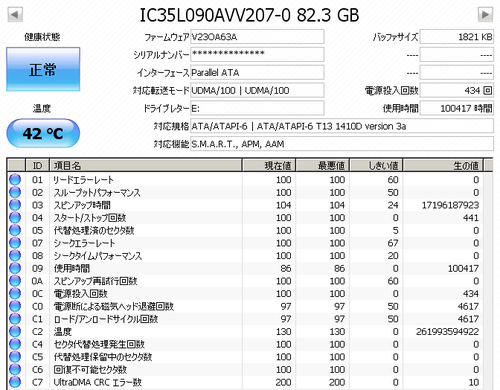The width and height of the screenshot is (500, 390).
Task: Click the interface field showing Parallel ATA
Action: click(257, 72)
